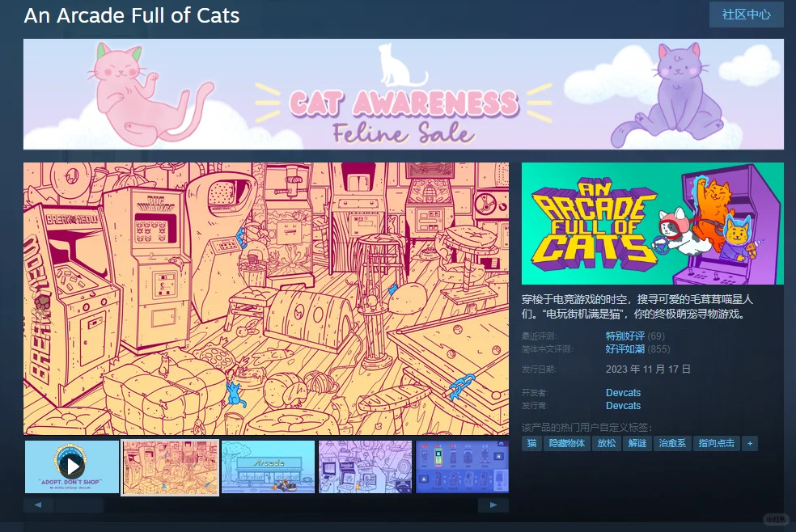
Task: Open publisher Devcats link
Action: click(x=623, y=406)
